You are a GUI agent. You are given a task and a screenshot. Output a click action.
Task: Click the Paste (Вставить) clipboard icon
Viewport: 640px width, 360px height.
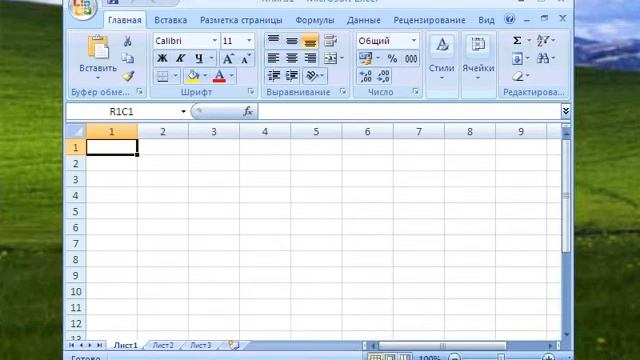tap(98, 47)
